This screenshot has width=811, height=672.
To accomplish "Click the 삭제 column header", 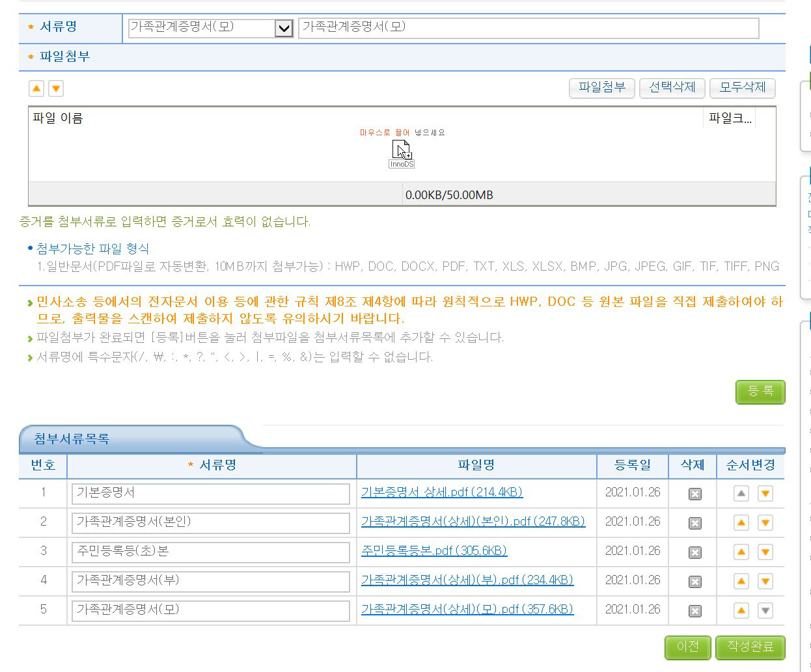I will [693, 465].
